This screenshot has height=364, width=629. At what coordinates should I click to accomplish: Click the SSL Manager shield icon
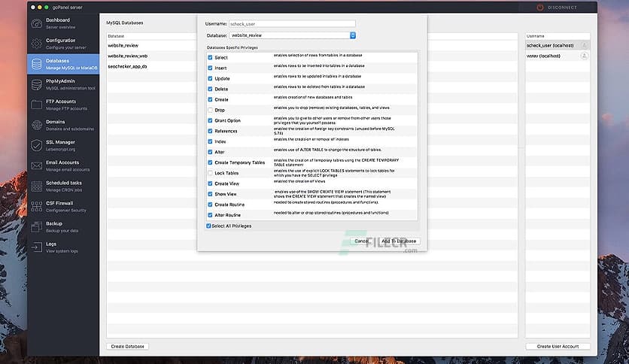point(37,145)
